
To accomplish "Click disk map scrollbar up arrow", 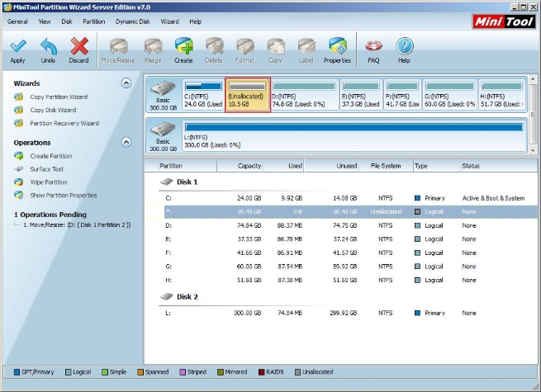I will [533, 79].
